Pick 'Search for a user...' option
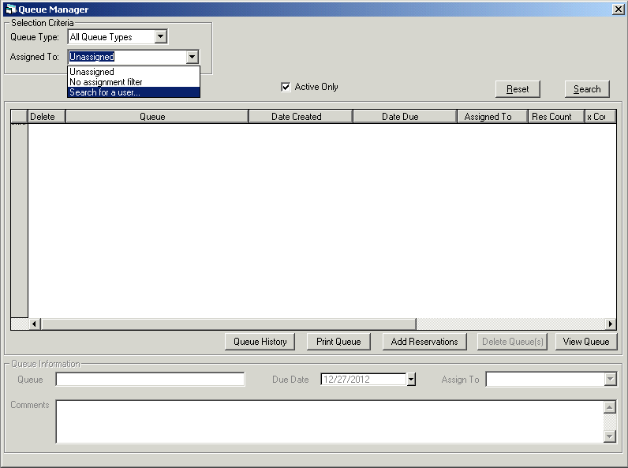628x468 pixels. tap(133, 92)
